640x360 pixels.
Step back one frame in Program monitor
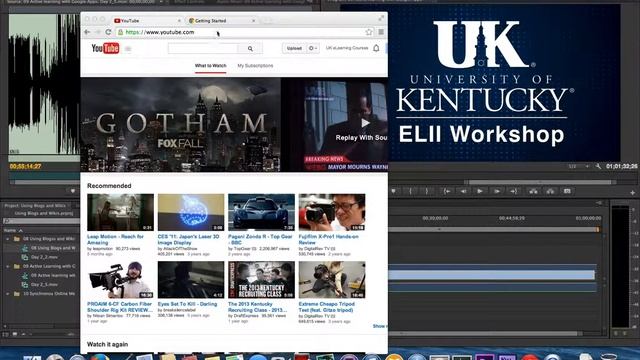click(463, 191)
